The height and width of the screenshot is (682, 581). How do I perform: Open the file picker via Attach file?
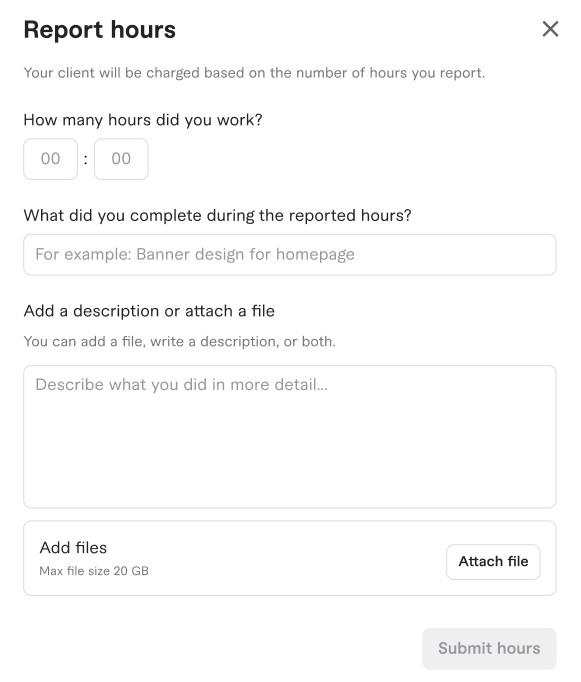coord(493,562)
